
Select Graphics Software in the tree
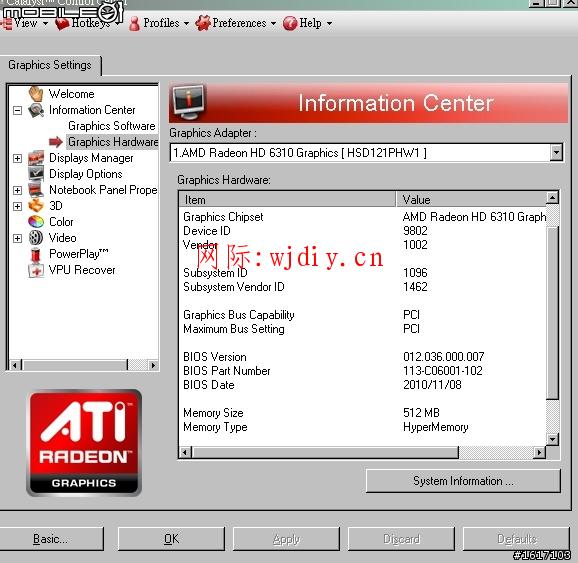click(112, 126)
